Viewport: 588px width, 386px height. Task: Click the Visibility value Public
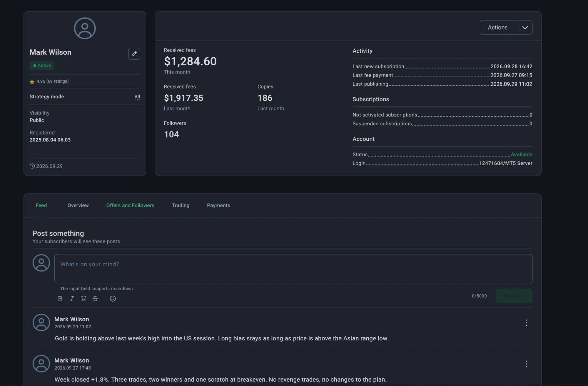tap(37, 120)
